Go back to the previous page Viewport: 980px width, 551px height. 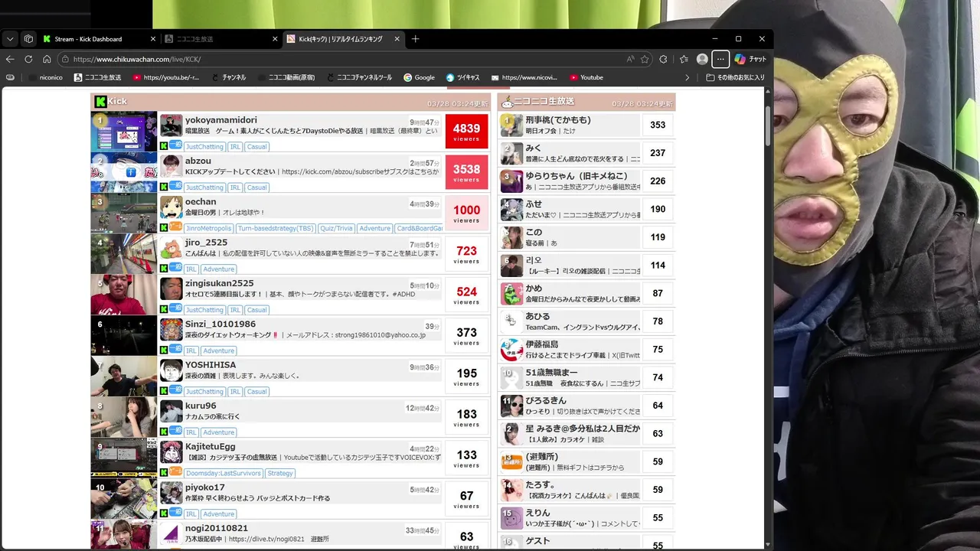tap(10, 59)
